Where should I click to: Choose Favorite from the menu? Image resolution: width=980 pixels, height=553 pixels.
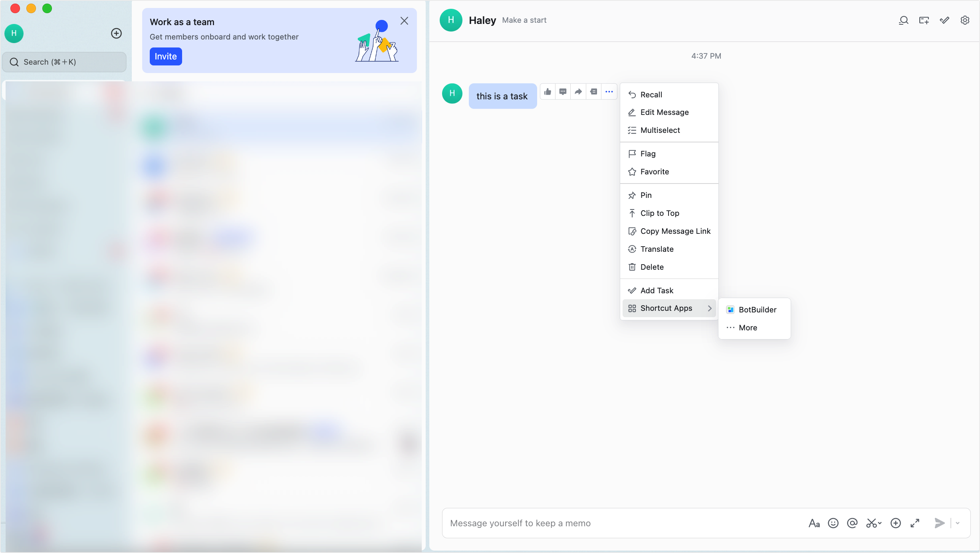click(669, 172)
